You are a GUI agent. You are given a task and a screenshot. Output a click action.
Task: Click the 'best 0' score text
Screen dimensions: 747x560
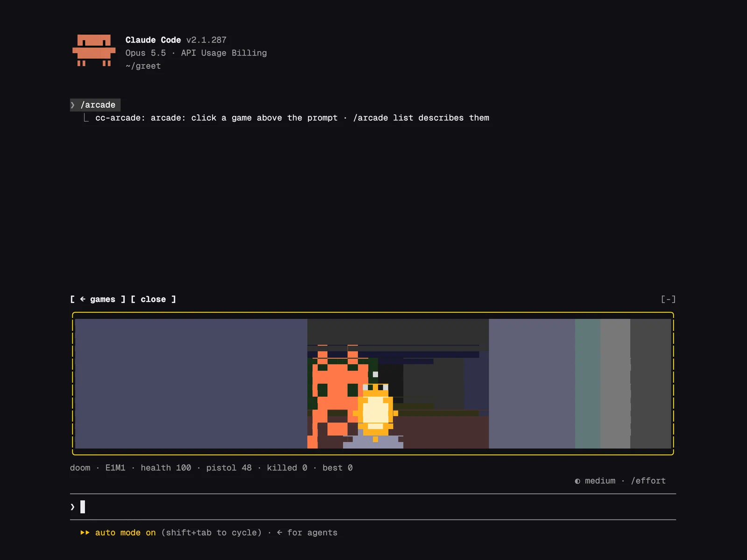click(x=338, y=468)
